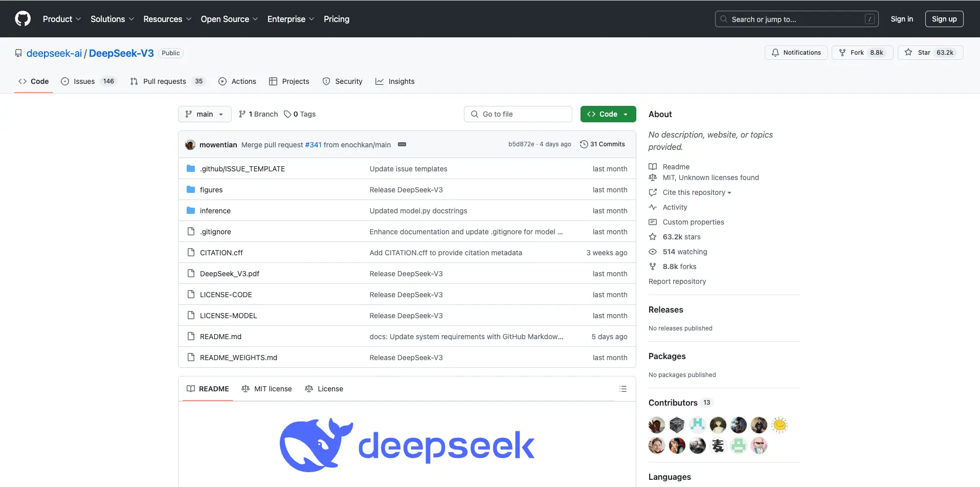Screen dimensions: 980x487
Task: Click the Readme link in About
Action: [x=669, y=167]
